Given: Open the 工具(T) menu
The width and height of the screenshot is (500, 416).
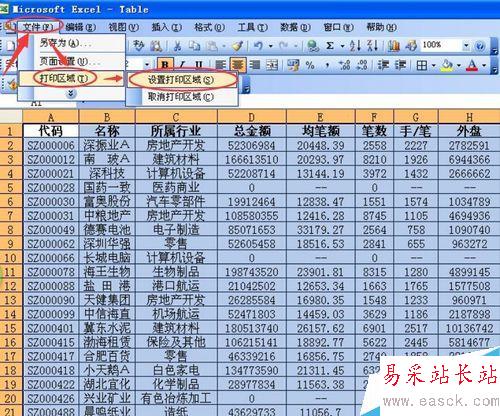Looking at the screenshot, I should pyautogui.click(x=253, y=27).
